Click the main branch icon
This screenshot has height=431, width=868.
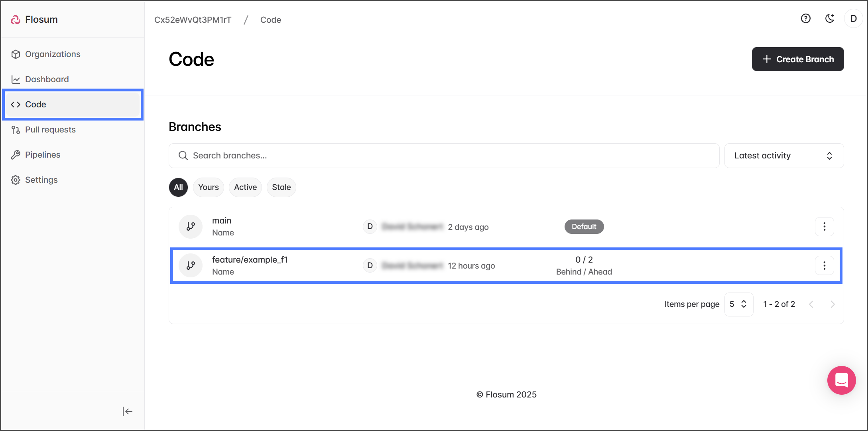click(x=191, y=227)
